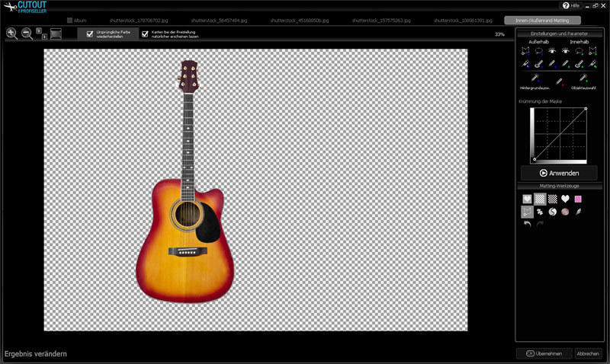Select dark checkerboard transparency background
Screen dimensions: 610x364
coord(552,199)
